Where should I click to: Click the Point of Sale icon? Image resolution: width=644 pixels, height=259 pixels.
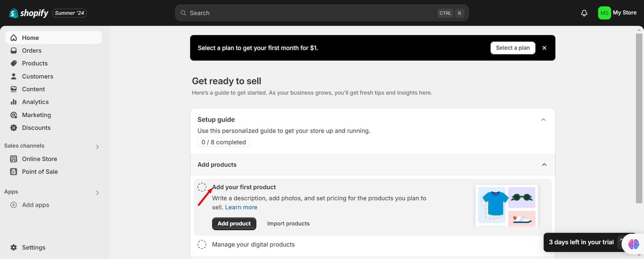(x=14, y=172)
